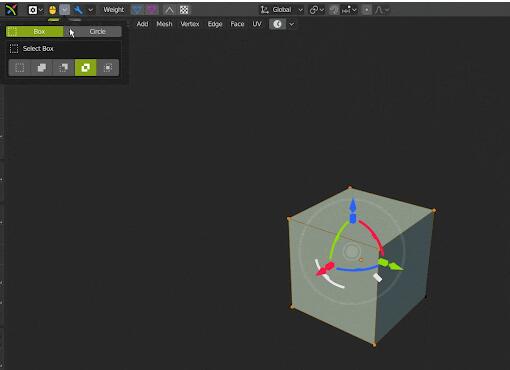510x370 pixels.
Task: Open the editor type selector icon
Action: [x=33, y=10]
